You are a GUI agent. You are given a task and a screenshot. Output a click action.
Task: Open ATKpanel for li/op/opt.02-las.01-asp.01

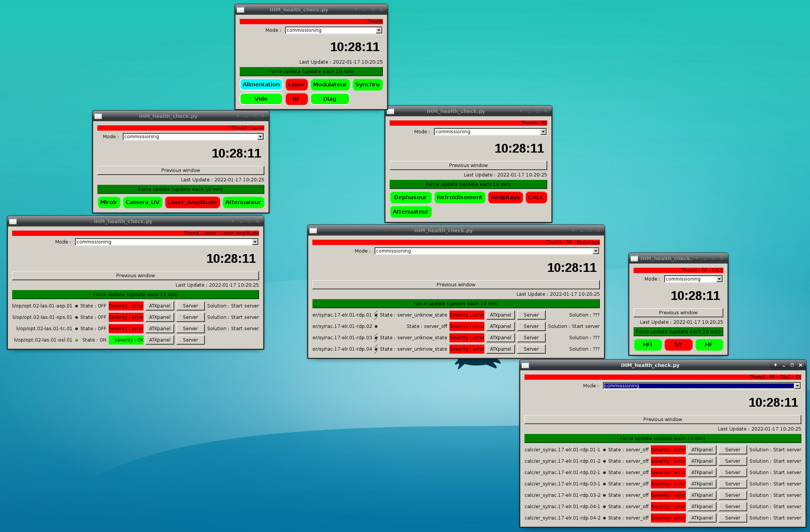pyautogui.click(x=160, y=306)
